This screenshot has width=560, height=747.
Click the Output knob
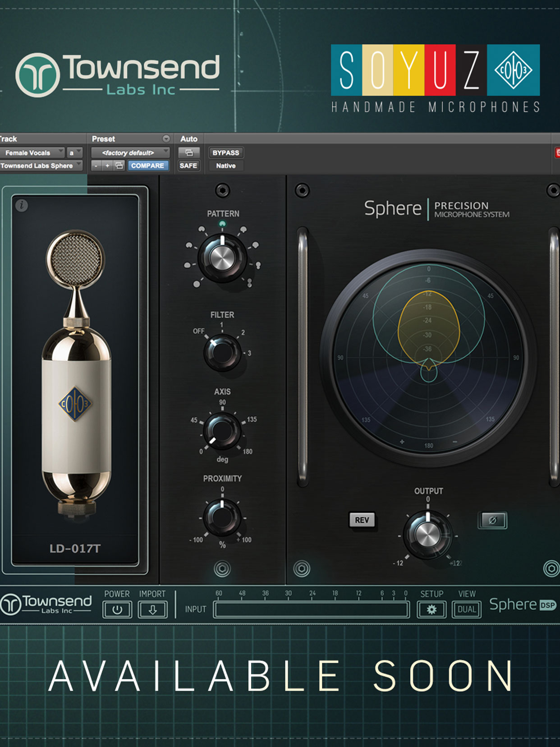(427, 534)
